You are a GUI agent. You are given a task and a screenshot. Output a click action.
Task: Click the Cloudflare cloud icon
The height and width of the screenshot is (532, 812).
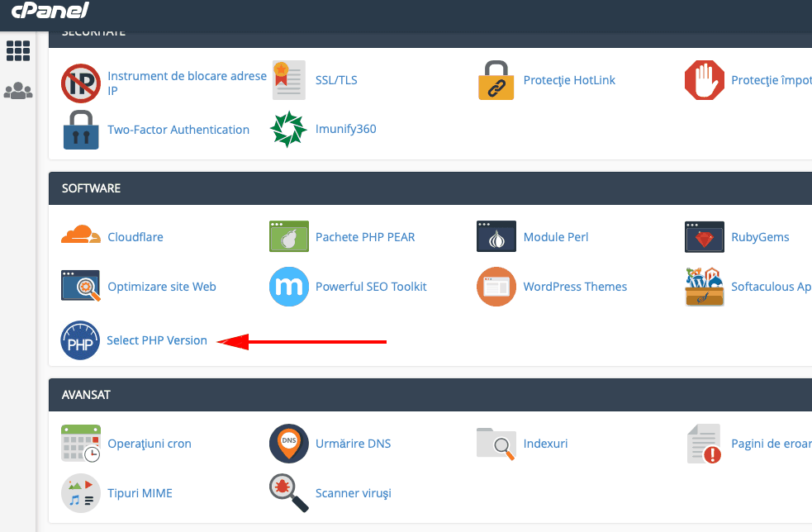pyautogui.click(x=80, y=236)
